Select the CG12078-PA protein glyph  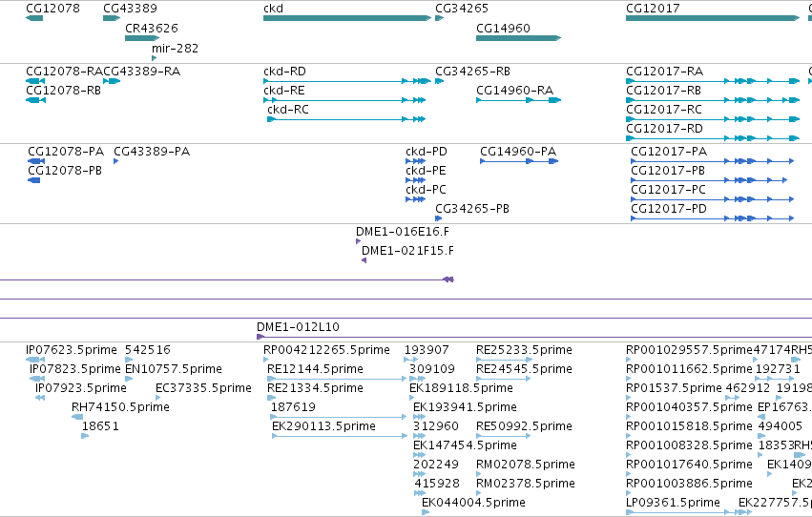pos(35,161)
